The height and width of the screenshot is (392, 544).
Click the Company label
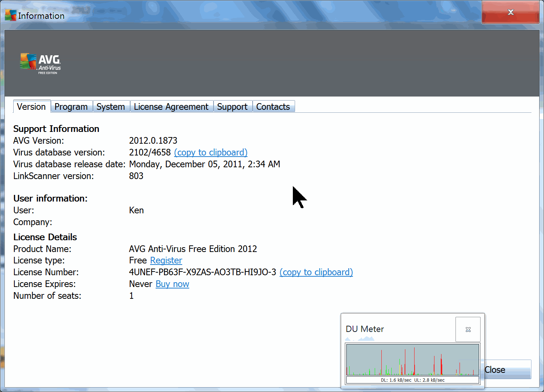coord(33,222)
